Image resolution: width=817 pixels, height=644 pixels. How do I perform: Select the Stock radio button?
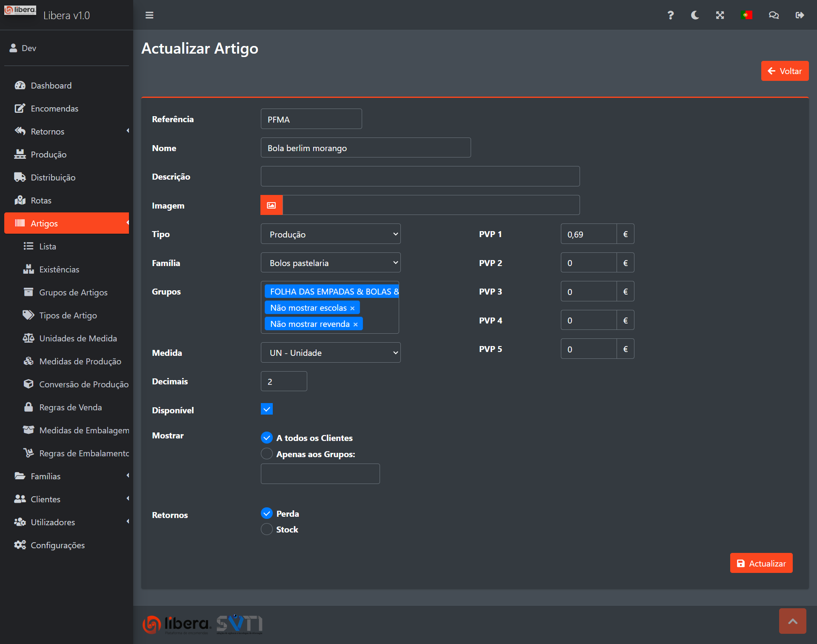(267, 530)
